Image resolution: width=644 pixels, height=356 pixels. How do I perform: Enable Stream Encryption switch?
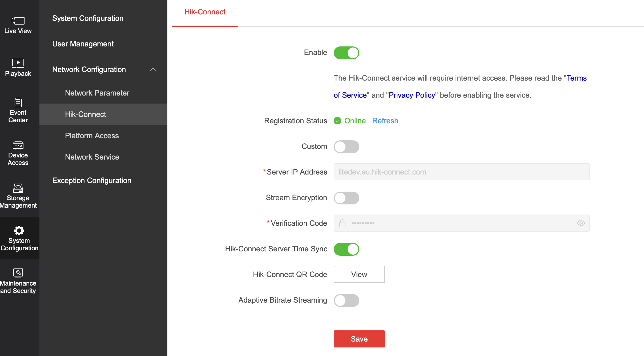(346, 198)
